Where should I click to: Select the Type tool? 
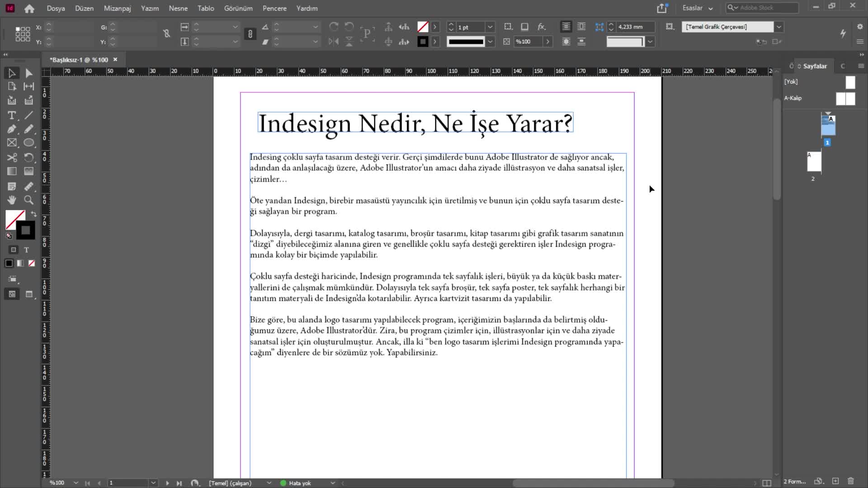pos(12,115)
